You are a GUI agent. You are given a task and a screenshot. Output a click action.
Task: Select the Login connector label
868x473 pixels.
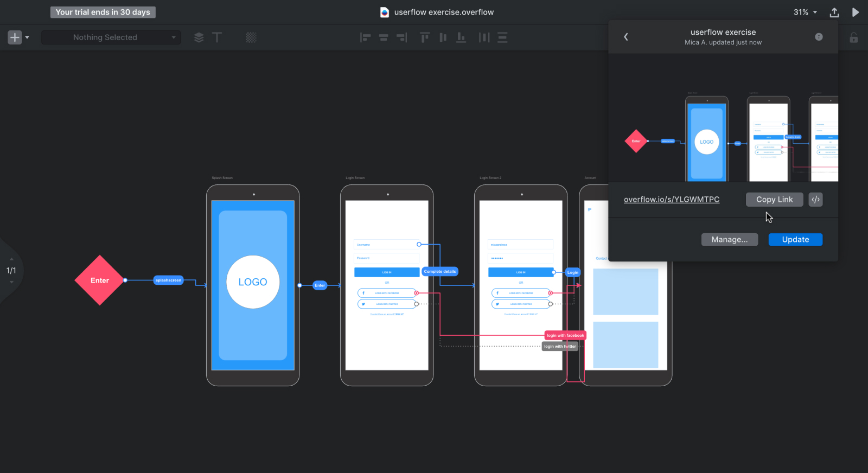(573, 272)
